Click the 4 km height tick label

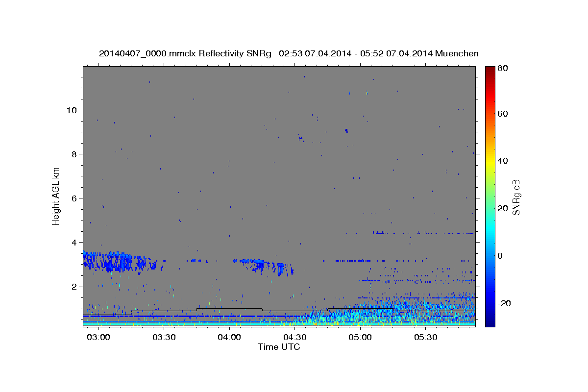point(73,242)
